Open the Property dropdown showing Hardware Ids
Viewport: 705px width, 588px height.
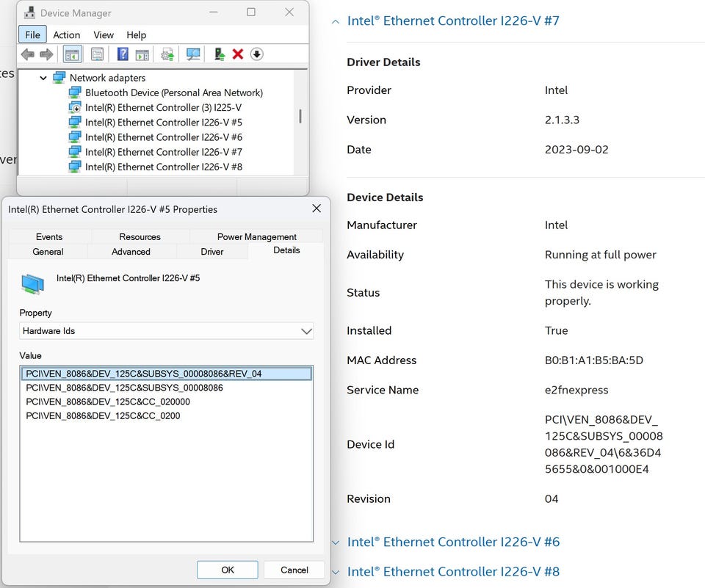coord(166,331)
